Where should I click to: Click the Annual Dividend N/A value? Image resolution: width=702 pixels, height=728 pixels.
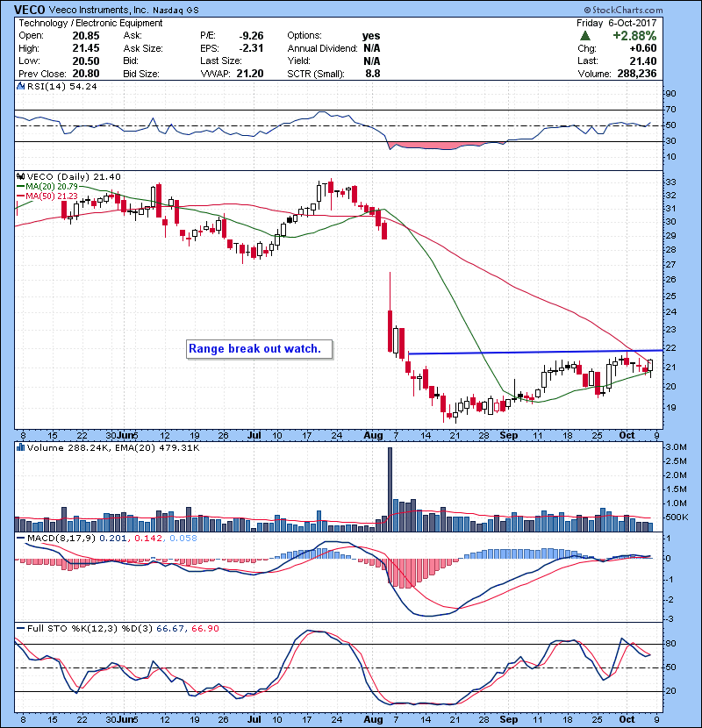(x=372, y=48)
